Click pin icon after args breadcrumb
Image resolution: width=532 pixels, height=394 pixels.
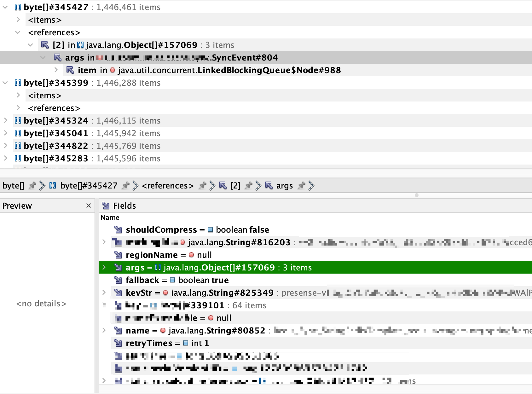pos(301,186)
